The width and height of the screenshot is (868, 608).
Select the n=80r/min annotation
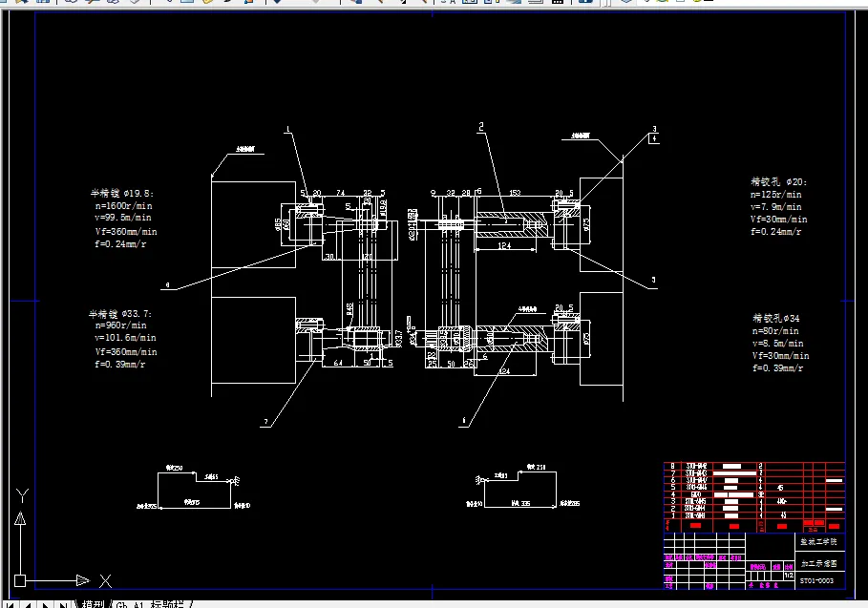point(775,331)
